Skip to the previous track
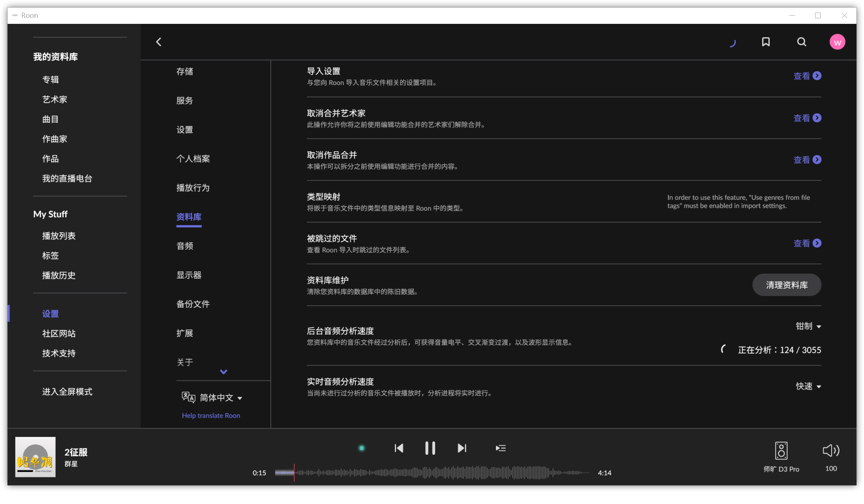864x504 pixels. (399, 448)
